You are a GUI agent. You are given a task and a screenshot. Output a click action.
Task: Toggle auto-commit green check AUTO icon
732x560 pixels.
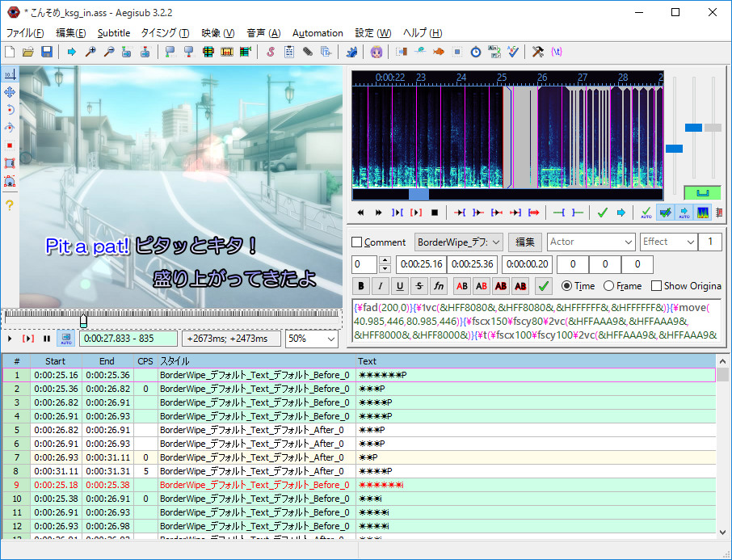pyautogui.click(x=646, y=213)
